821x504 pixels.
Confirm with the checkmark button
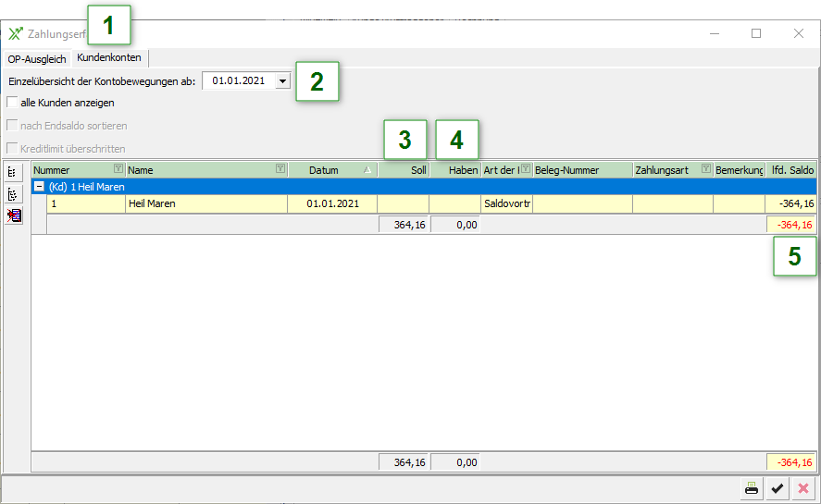coord(778,489)
